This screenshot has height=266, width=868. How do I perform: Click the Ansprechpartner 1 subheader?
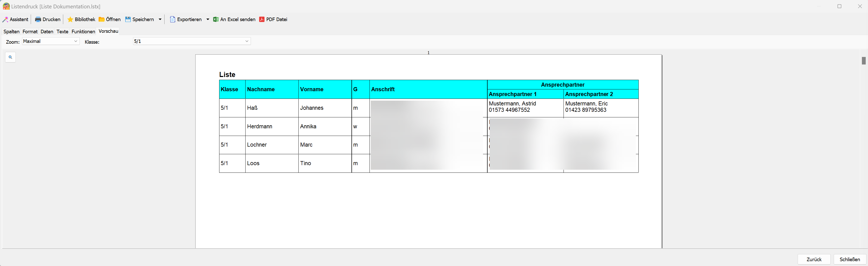[x=525, y=94]
